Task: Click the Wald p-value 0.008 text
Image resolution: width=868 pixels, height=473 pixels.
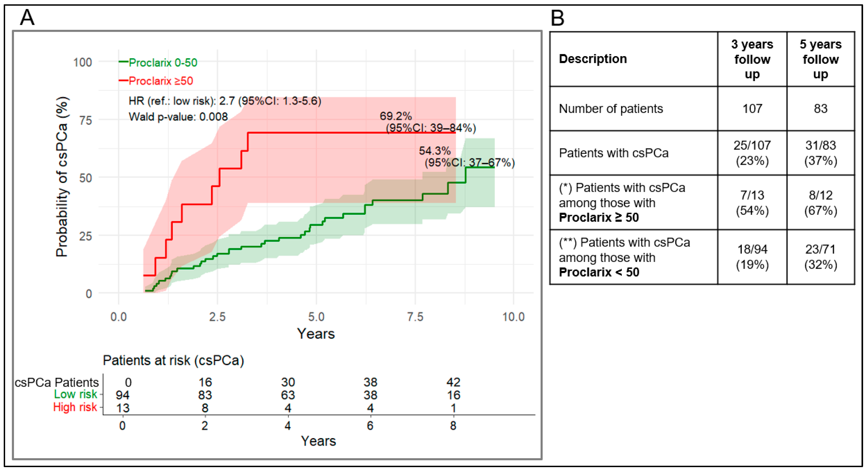Action: 178,117
